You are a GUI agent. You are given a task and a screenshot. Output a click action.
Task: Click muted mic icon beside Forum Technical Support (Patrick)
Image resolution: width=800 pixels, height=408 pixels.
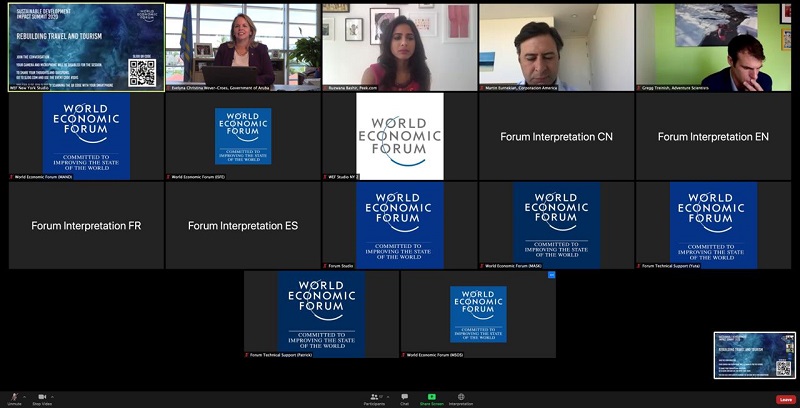point(247,354)
